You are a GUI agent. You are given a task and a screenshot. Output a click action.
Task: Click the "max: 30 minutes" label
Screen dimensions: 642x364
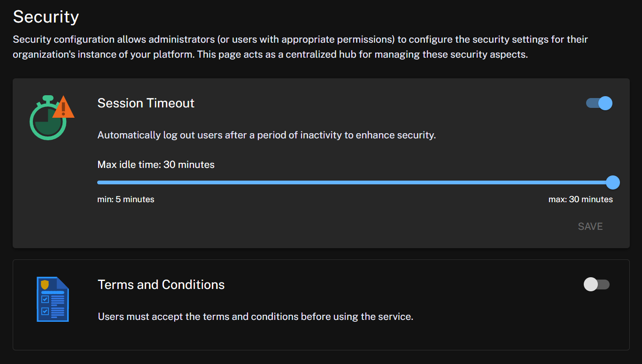(x=580, y=199)
